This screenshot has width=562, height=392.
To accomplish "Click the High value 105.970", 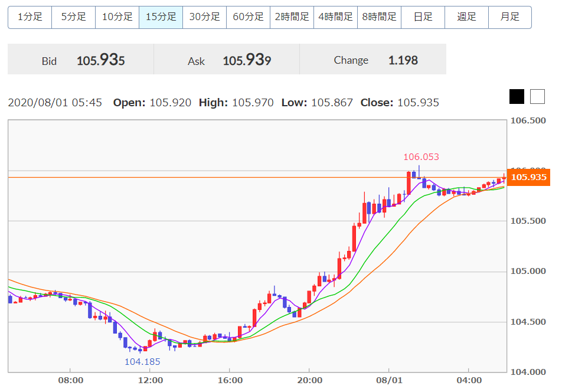I will click(x=253, y=103).
